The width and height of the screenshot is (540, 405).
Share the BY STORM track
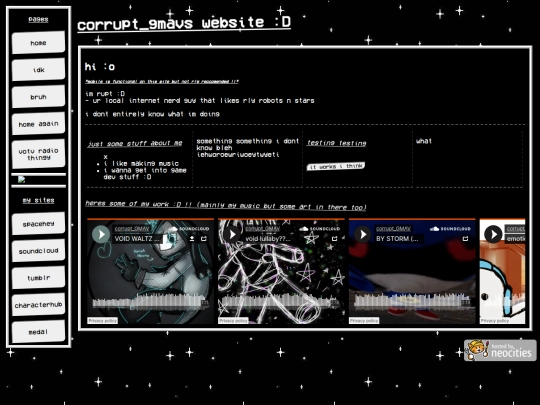(465, 238)
